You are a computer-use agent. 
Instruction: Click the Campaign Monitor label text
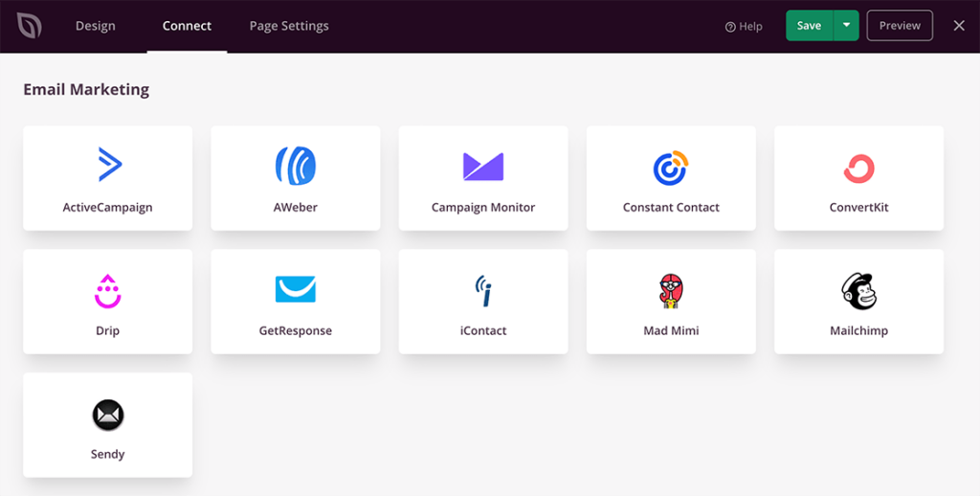point(483,208)
